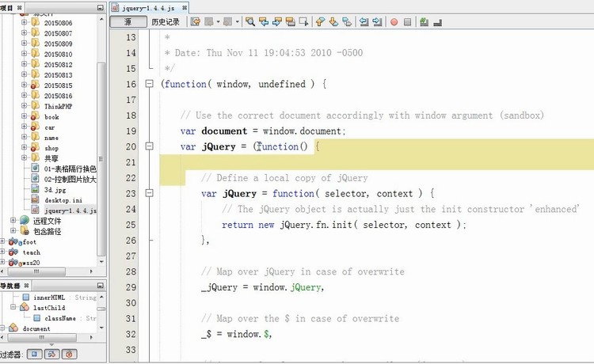Switch to 历史记录 history view
Viewport: 594px width, 364px height.
[x=166, y=22]
